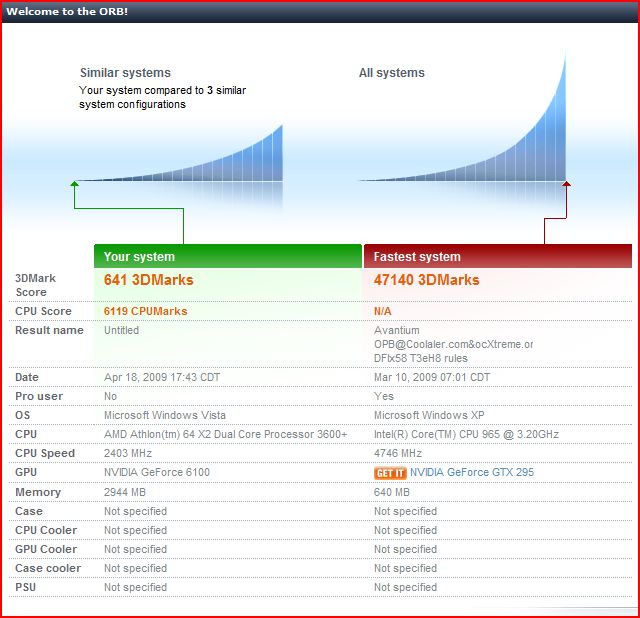Click the Untitled result name

[121, 330]
